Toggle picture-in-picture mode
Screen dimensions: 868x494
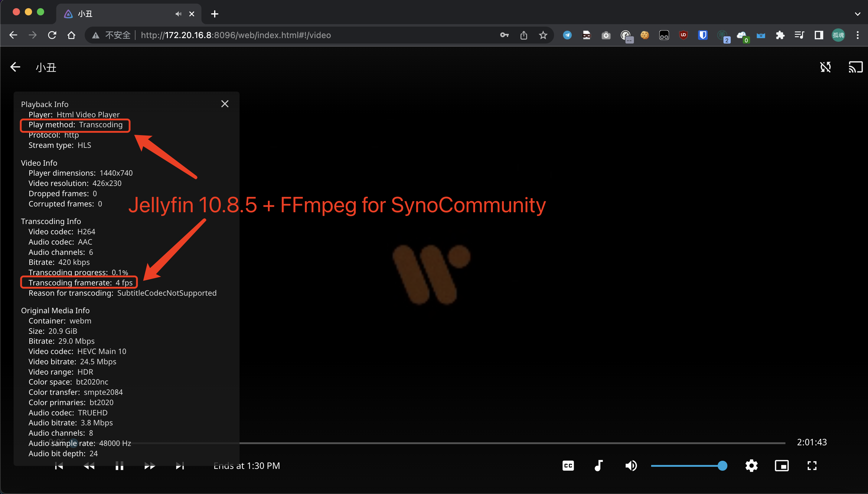point(781,466)
